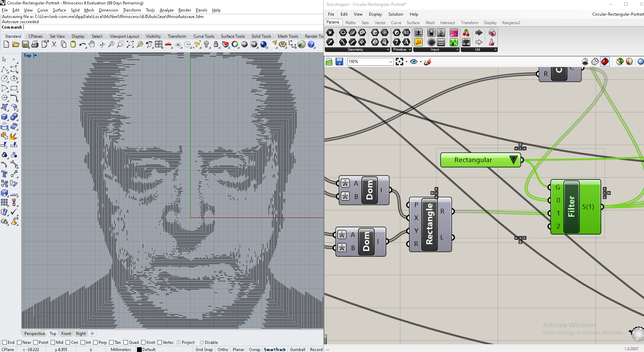This screenshot has height=352, width=644.
Task: Click the Open folder icon in Rhino toolbar
Action: pyautogui.click(x=16, y=45)
